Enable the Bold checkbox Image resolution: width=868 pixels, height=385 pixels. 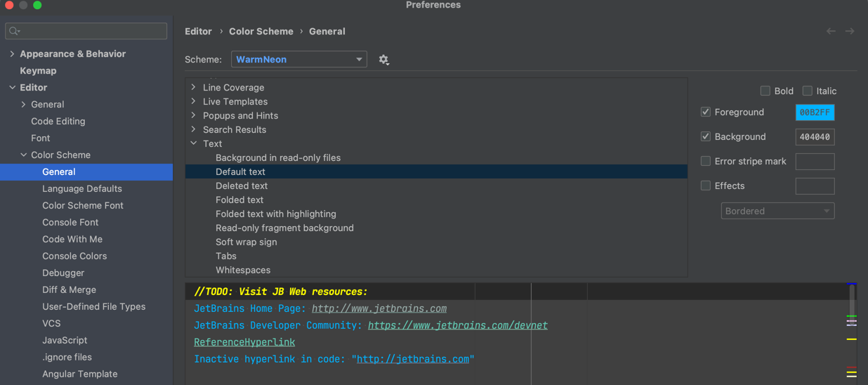[765, 91]
